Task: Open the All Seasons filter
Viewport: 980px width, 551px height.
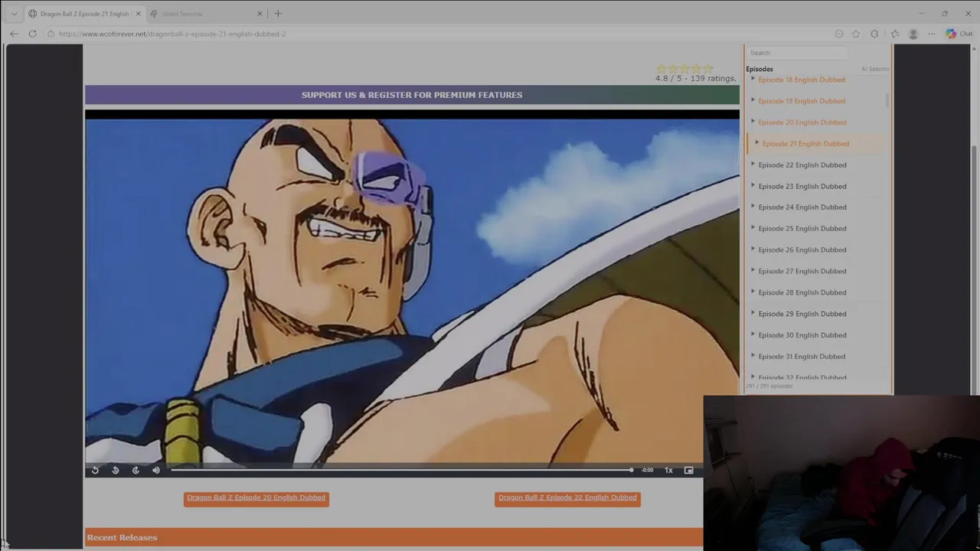Action: coord(874,69)
